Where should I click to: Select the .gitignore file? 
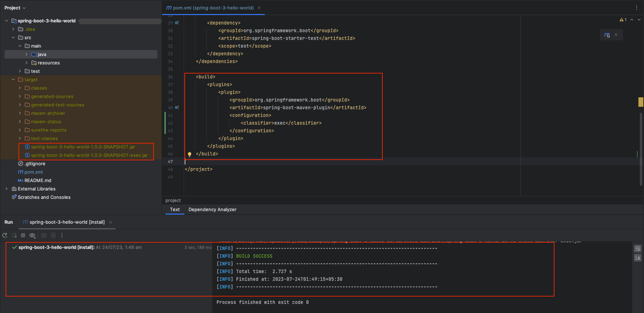tap(35, 164)
